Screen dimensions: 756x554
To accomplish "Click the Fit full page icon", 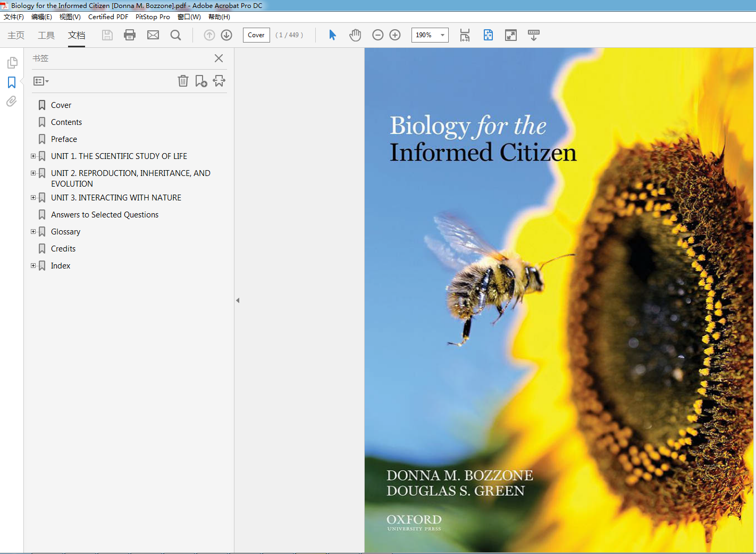I will [488, 35].
